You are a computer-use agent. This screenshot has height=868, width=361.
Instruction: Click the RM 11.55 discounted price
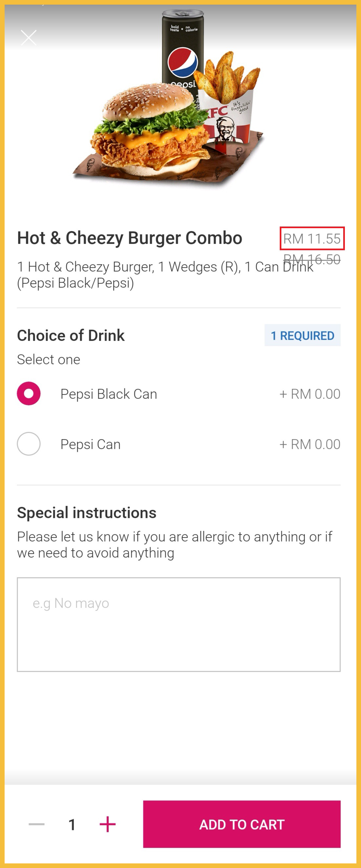(x=312, y=239)
